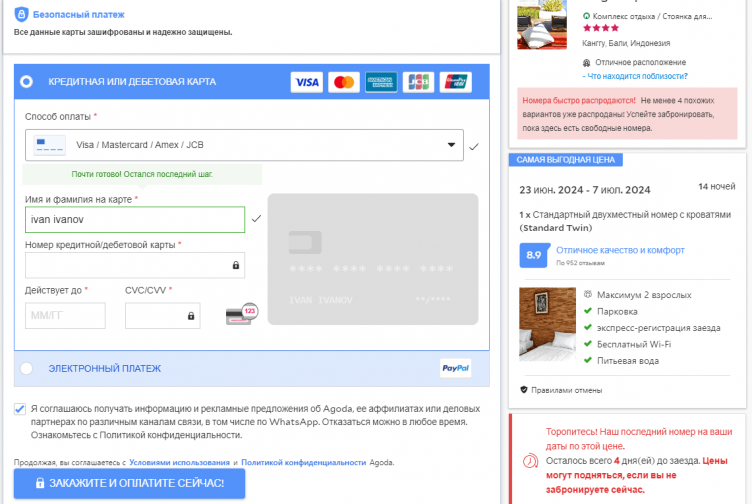Screen dimensions: 752x504
Task: Click the UnionPay card logo
Action: point(456,82)
